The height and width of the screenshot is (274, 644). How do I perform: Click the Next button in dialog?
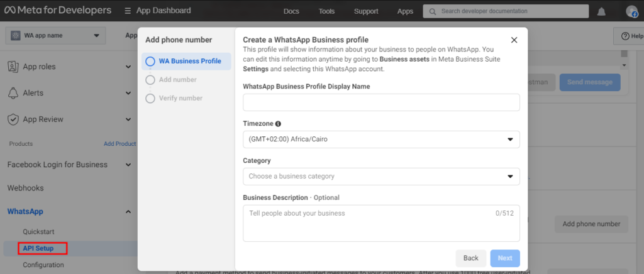pos(505,258)
